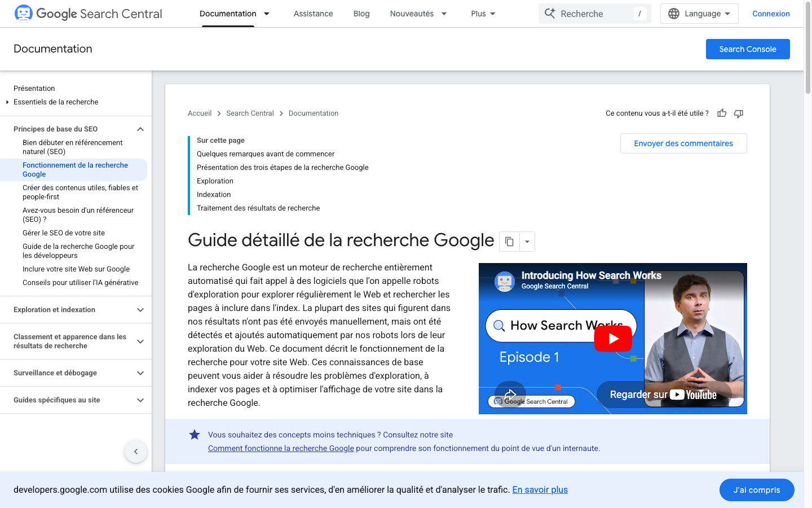Open the En savoir plus cookie link

point(540,490)
